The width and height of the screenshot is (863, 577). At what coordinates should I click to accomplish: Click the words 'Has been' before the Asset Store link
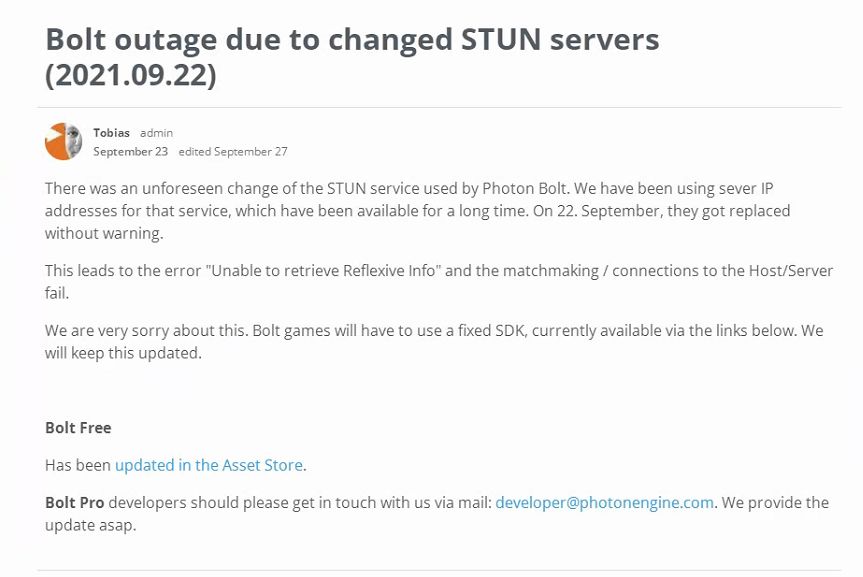pyautogui.click(x=78, y=465)
